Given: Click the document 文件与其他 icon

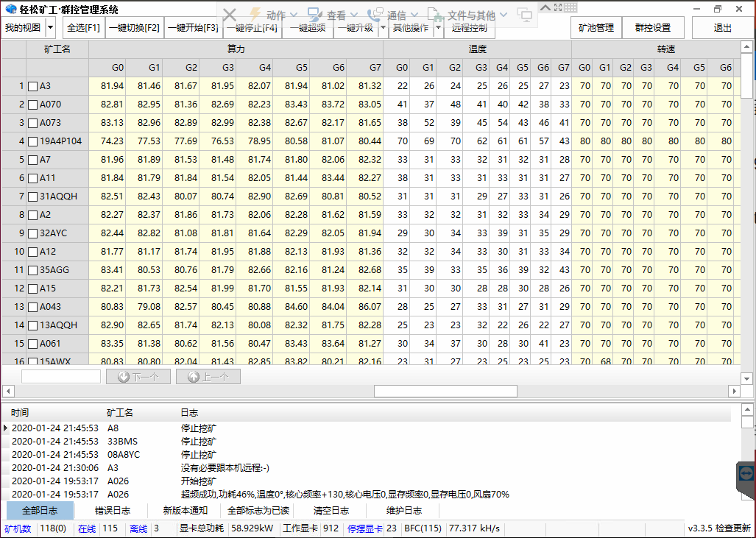Looking at the screenshot, I should 436,15.
